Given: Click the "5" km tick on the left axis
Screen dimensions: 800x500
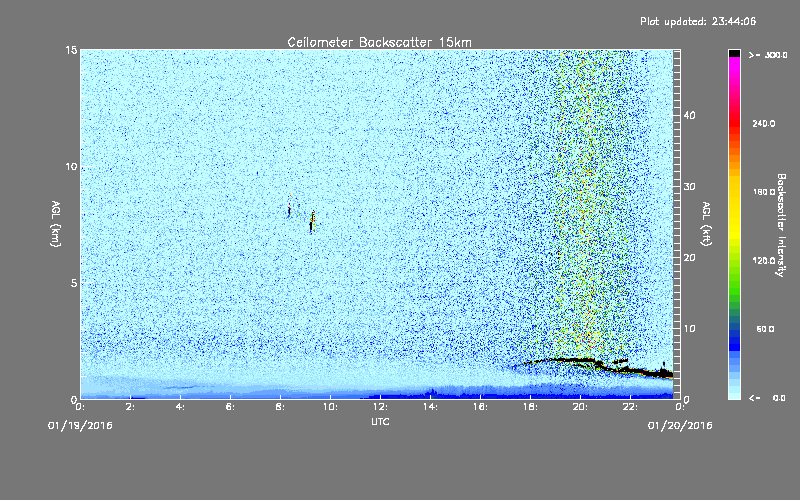Looking at the screenshot, I should pyautogui.click(x=74, y=283).
